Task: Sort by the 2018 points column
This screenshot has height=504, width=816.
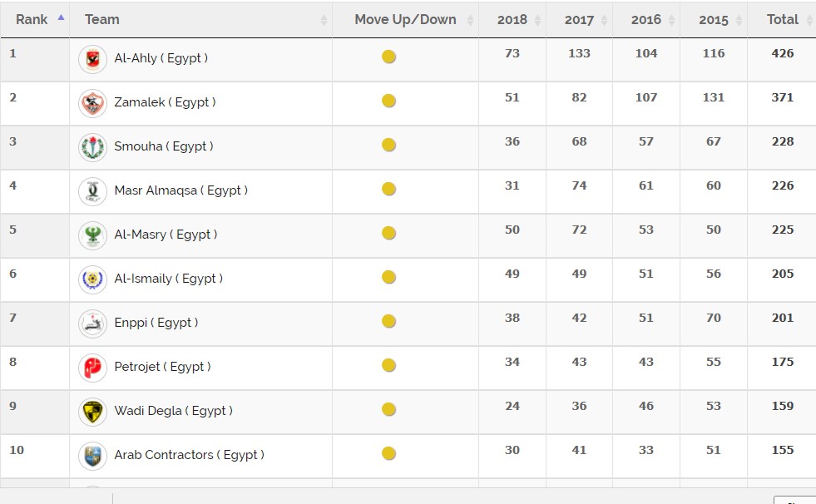Action: pos(512,20)
